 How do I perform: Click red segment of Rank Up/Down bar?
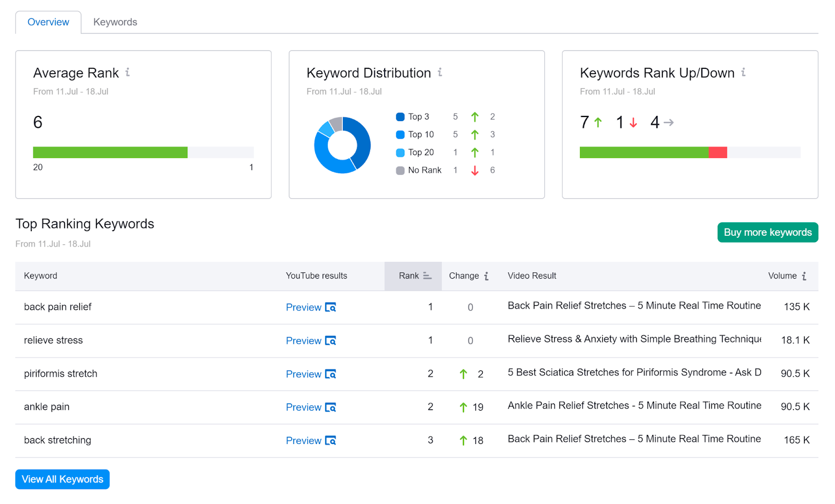tap(718, 152)
